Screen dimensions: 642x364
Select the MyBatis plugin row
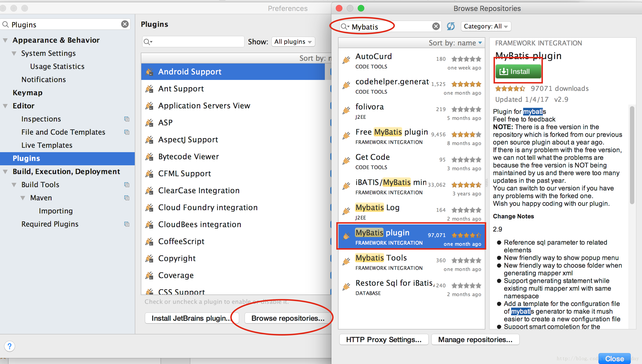coord(411,236)
